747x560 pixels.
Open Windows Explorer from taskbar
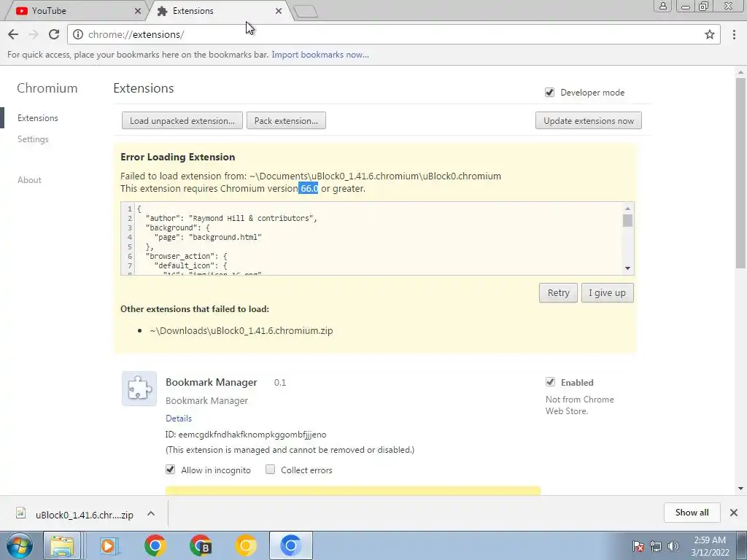coord(63,545)
